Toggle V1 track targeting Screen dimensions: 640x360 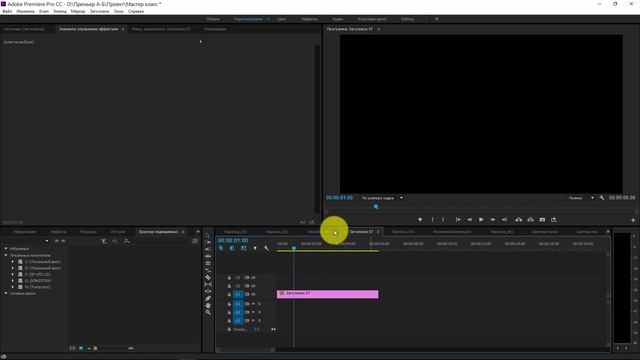point(238,294)
